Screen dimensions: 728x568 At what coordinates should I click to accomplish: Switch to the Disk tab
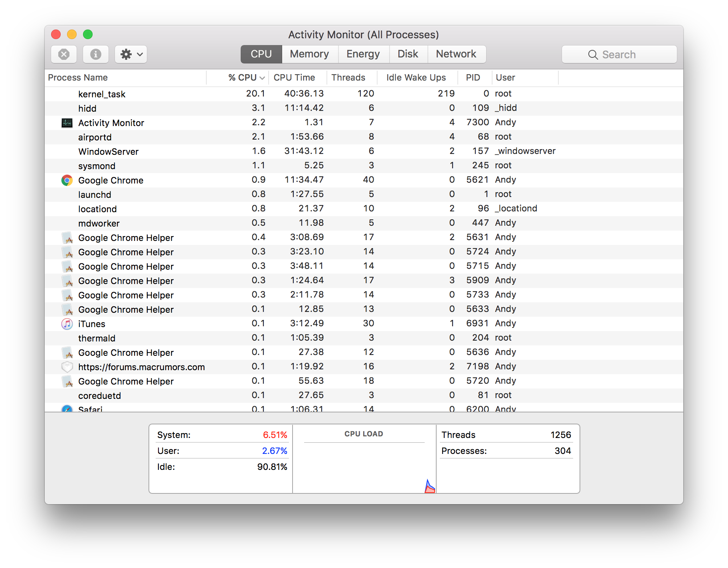coord(408,54)
